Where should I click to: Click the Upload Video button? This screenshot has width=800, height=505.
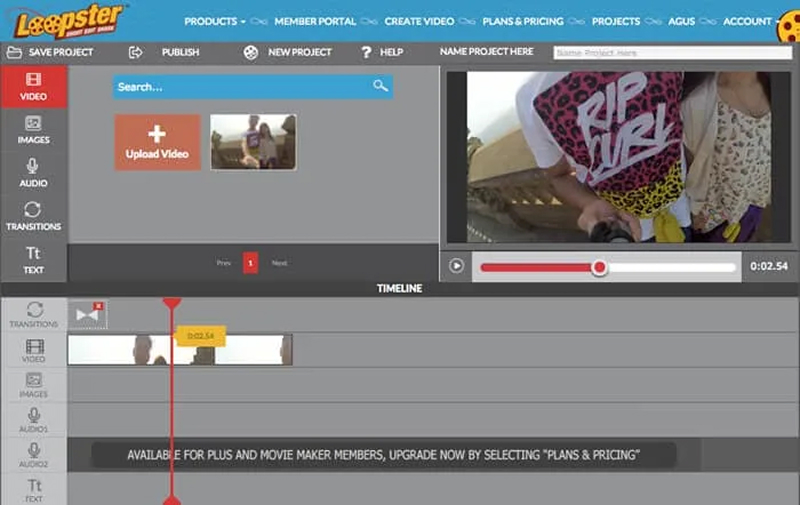point(157,142)
